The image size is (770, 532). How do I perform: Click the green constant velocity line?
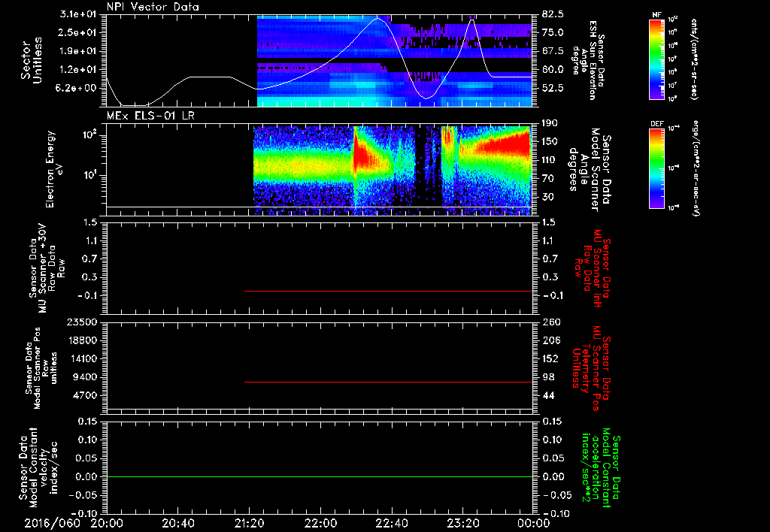click(x=319, y=476)
